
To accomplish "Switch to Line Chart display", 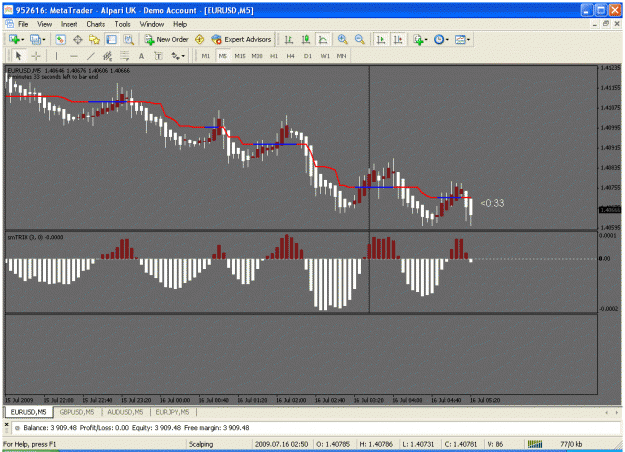I will (323, 39).
